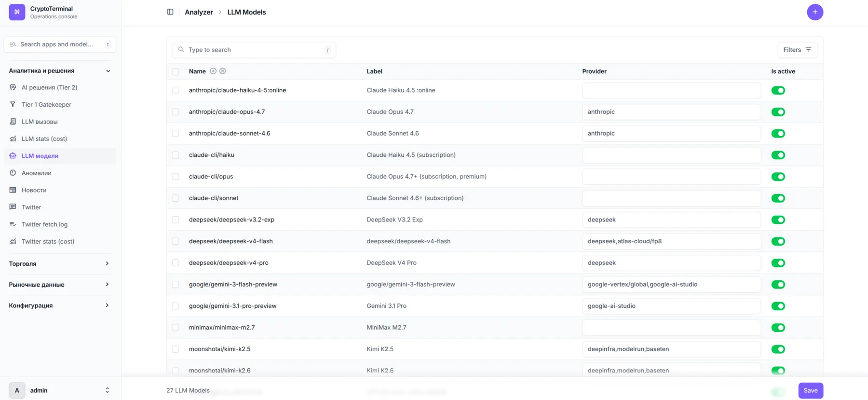This screenshot has width=868, height=400.
Task: Disable the claude-cli/sonnet active toggle
Action: [778, 198]
